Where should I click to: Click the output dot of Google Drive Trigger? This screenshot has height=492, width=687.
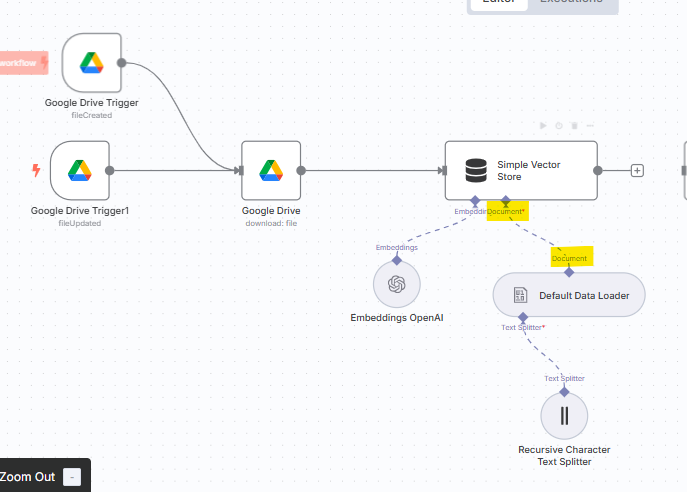click(x=122, y=63)
